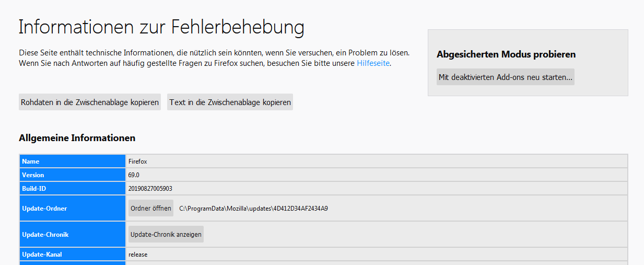This screenshot has height=265, width=644.
Task: Click the Build-ID row header
Action: click(73, 188)
